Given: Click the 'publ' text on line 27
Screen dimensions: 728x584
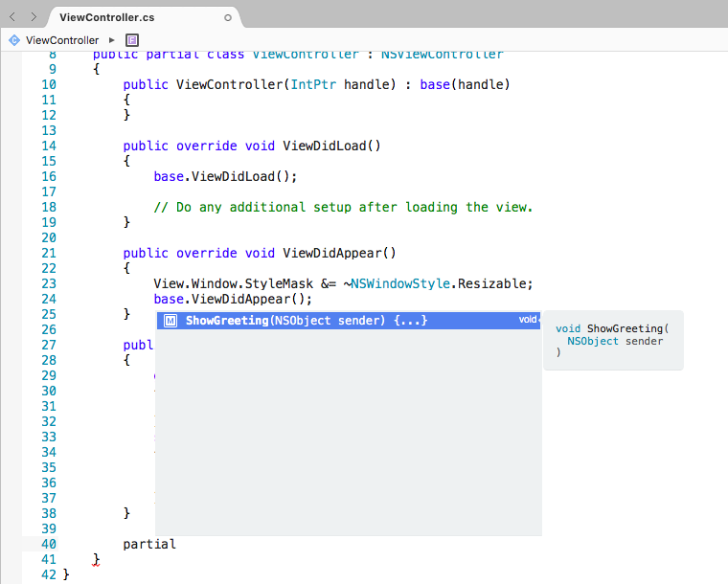Looking at the screenshot, I should pos(138,345).
